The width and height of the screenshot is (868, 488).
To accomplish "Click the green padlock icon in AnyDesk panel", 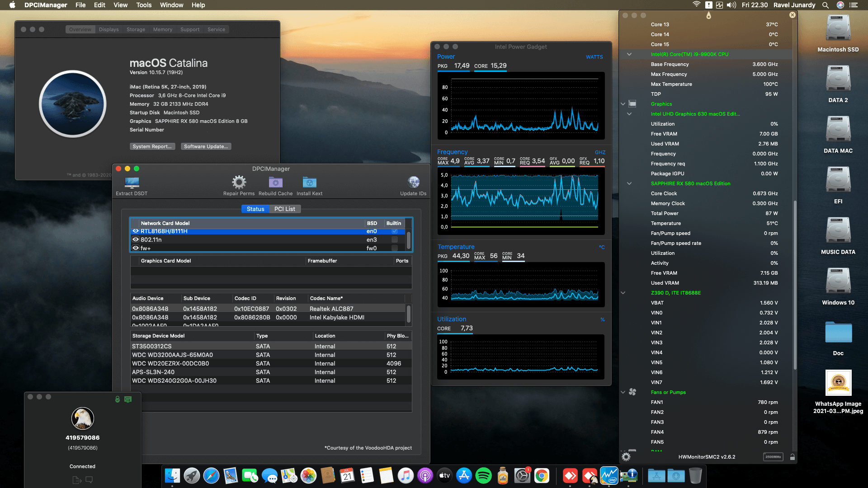I will [117, 399].
